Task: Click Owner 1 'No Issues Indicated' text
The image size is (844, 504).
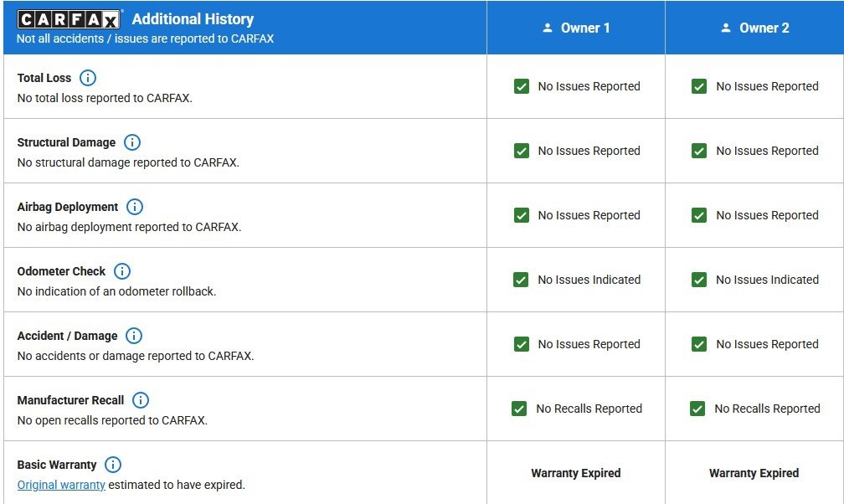Action: (589, 280)
